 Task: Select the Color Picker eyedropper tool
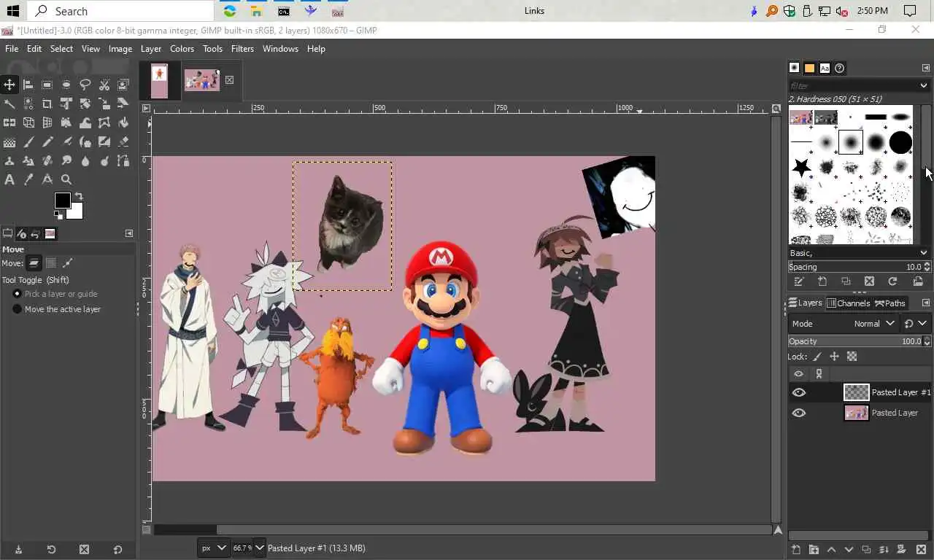(x=28, y=179)
